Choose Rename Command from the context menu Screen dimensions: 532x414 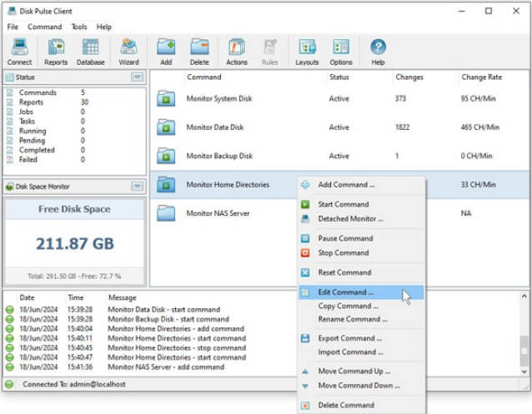click(x=361, y=319)
